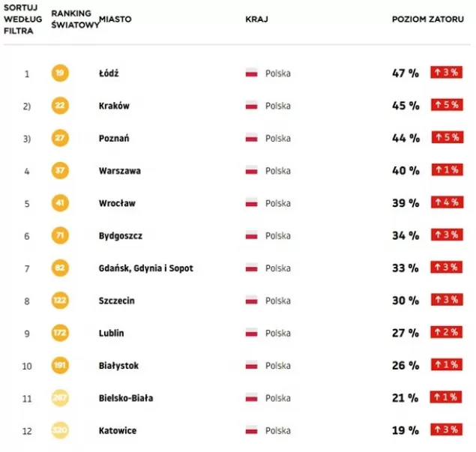Viewport: 476px width, 452px height.
Task: Open the Gdańsk, Gdynia i Sopot entry
Action: click(x=145, y=268)
